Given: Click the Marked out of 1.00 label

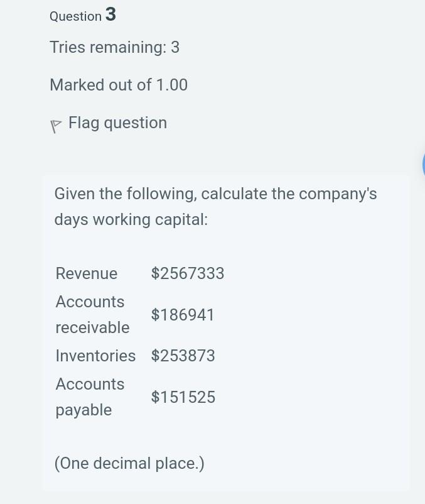Looking at the screenshot, I should [118, 85].
